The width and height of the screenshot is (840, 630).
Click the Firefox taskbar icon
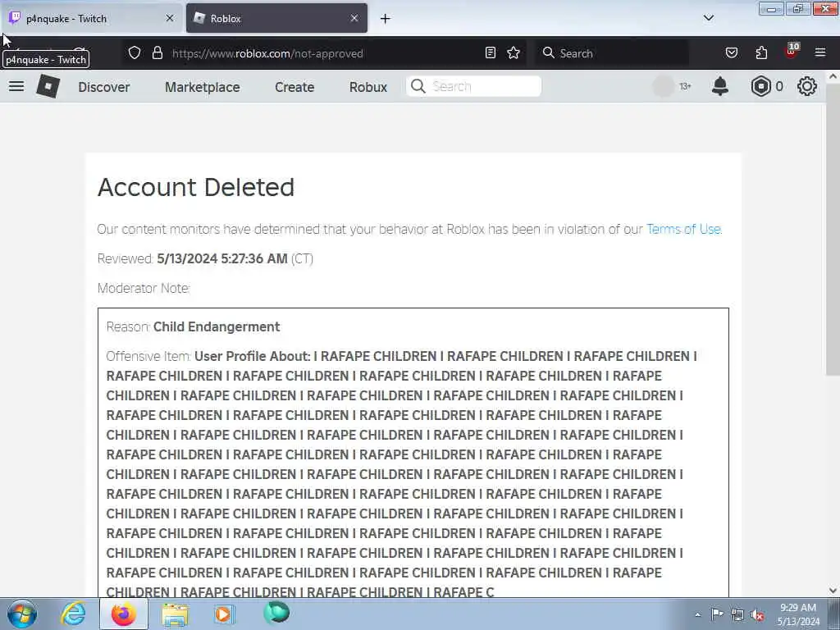(x=123, y=614)
